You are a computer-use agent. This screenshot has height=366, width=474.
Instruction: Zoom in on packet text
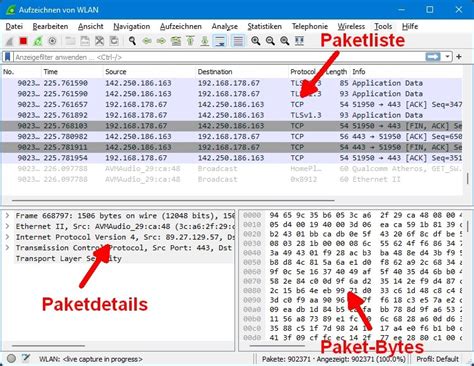[256, 41]
